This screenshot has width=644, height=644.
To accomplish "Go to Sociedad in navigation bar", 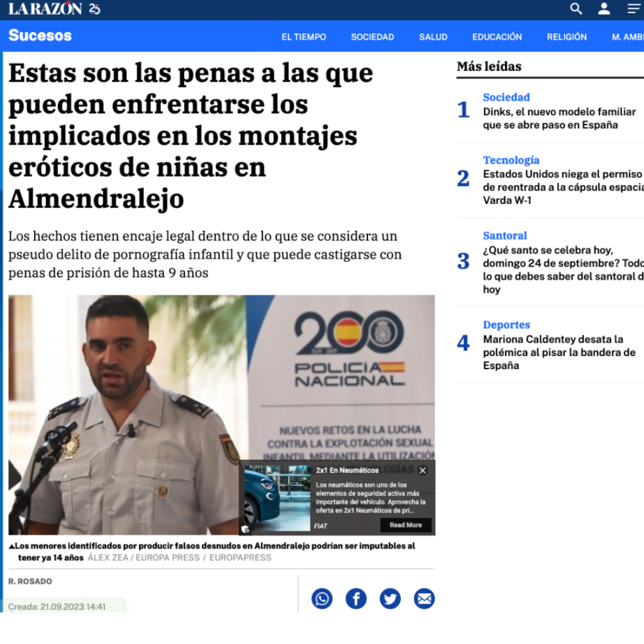I will tap(372, 37).
